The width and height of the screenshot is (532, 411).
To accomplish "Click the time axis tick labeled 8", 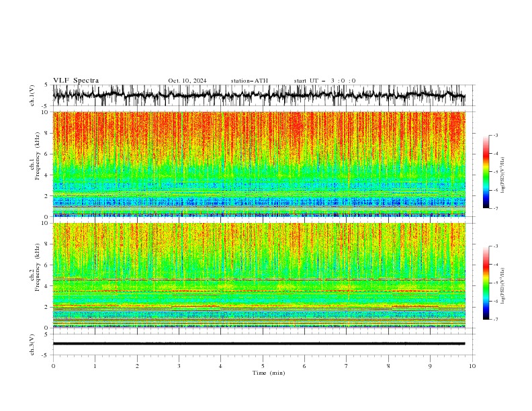I will (388, 366).
